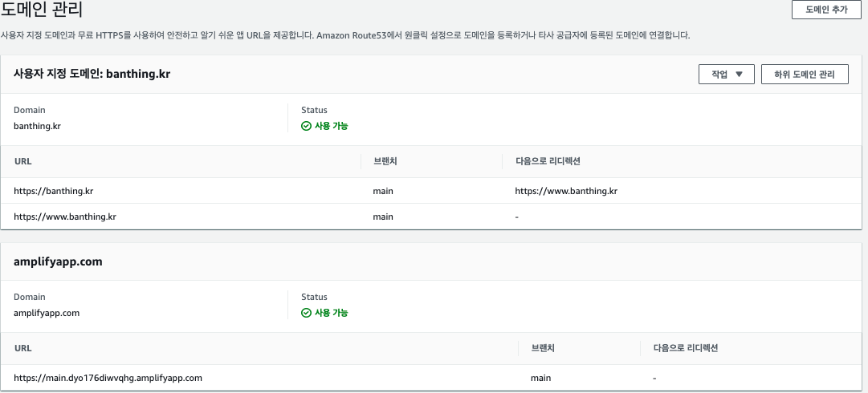Click the 도메인 관리 page title
Image resolution: width=868 pixels, height=393 pixels.
pos(42,10)
